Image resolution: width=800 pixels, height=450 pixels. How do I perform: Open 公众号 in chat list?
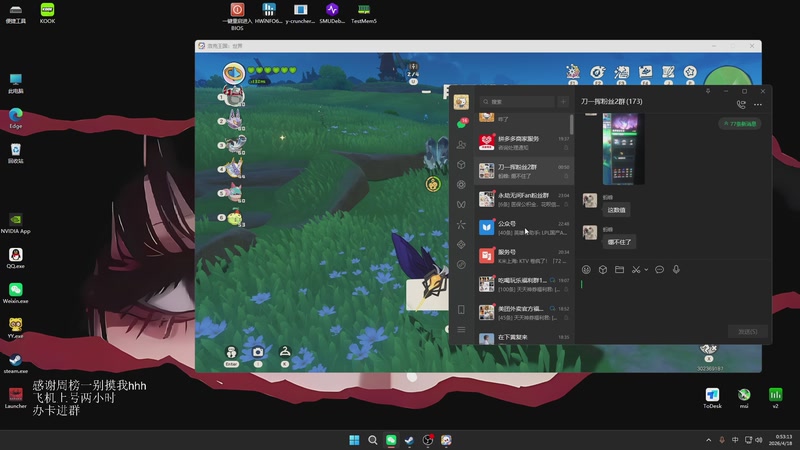(x=524, y=228)
